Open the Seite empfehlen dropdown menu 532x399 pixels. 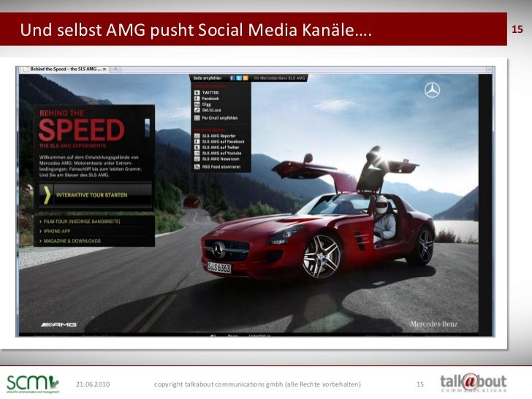pos(207,78)
